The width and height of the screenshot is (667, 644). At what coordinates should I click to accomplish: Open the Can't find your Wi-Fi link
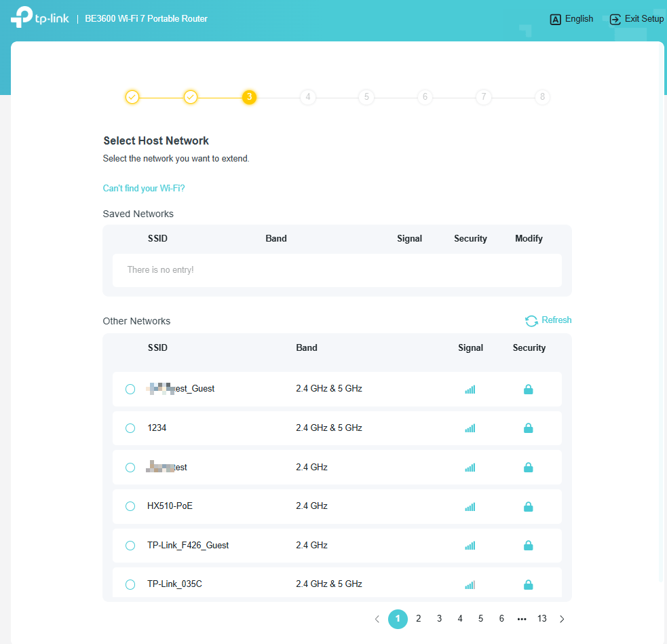click(x=143, y=188)
